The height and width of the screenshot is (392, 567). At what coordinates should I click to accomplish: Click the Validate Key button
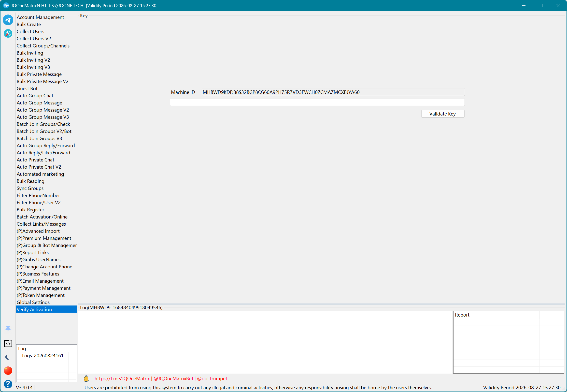point(443,114)
